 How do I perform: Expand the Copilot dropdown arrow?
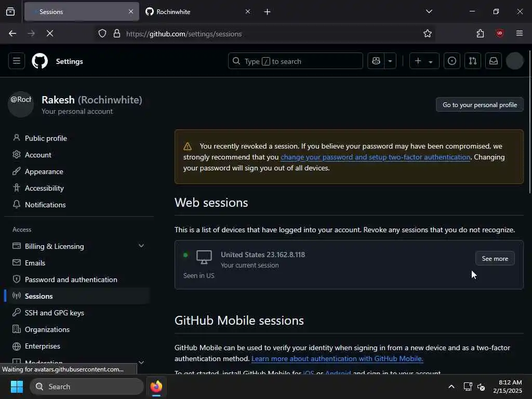click(x=390, y=61)
